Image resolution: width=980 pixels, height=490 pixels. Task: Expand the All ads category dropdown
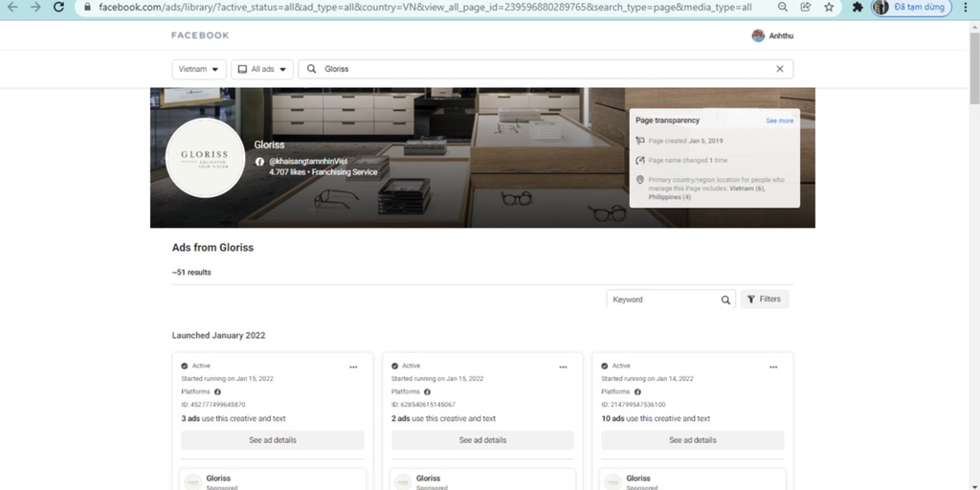click(x=261, y=69)
